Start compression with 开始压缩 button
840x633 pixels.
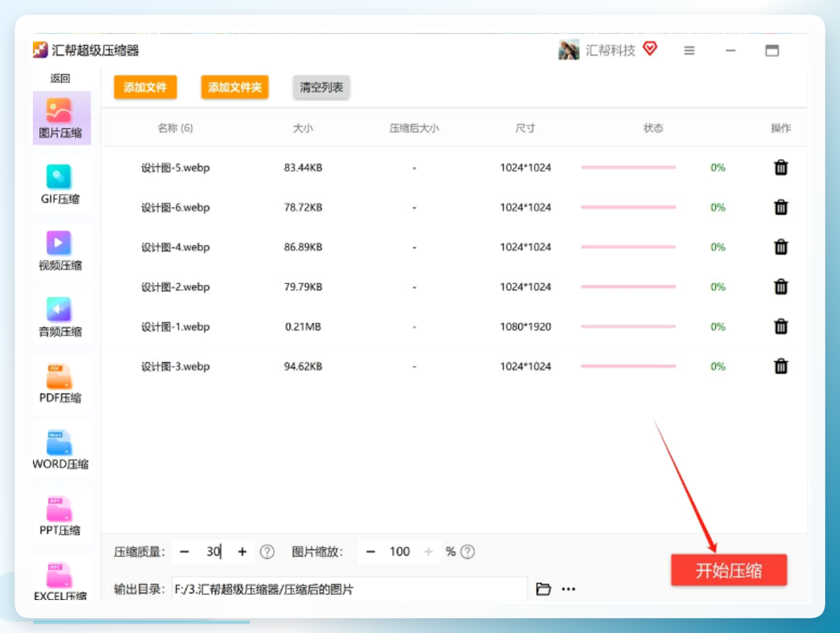point(728,571)
